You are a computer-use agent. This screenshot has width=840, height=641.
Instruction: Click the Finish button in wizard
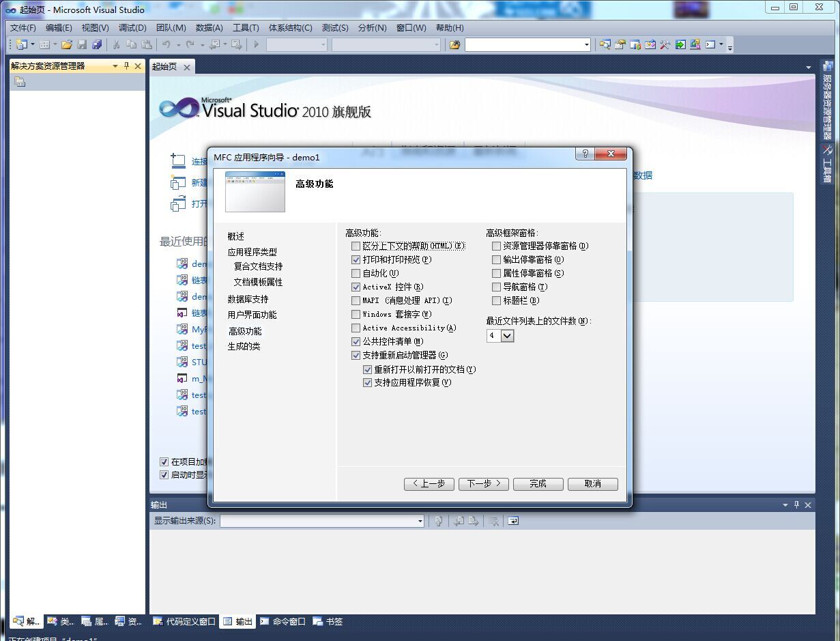point(538,483)
